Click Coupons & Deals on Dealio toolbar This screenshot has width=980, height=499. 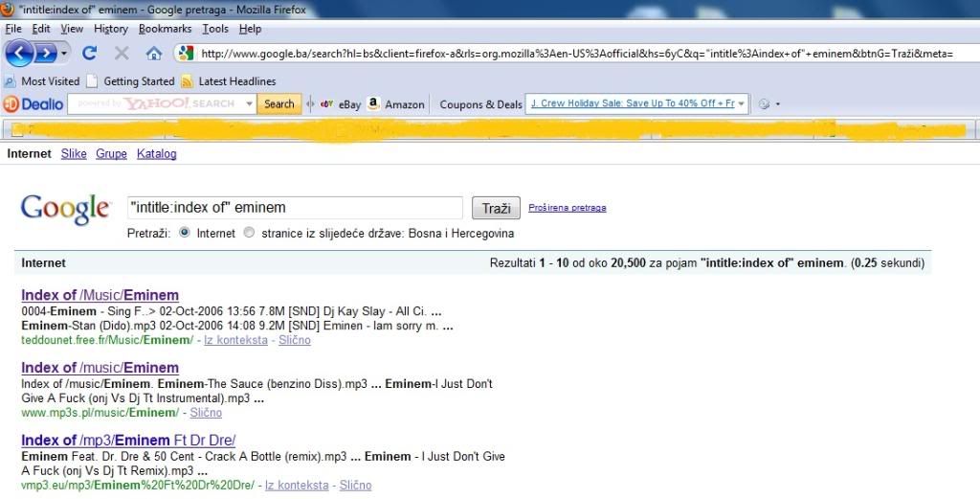480,104
